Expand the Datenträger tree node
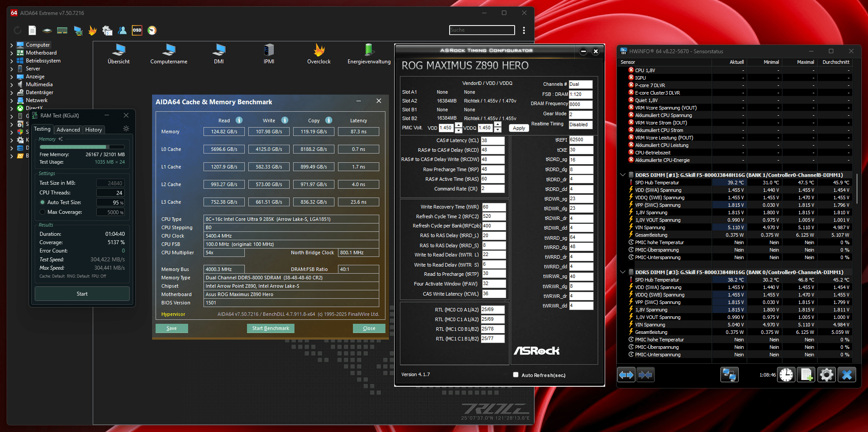 [x=11, y=92]
